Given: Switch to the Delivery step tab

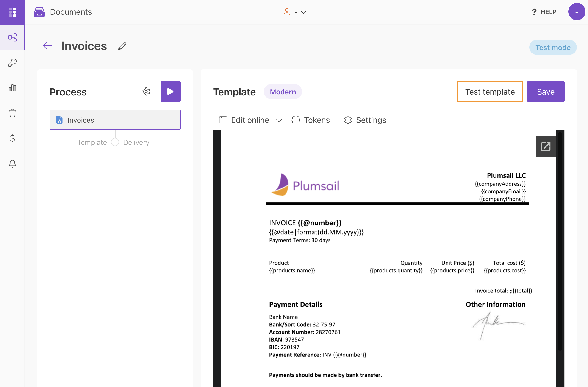Looking at the screenshot, I should 136,143.
